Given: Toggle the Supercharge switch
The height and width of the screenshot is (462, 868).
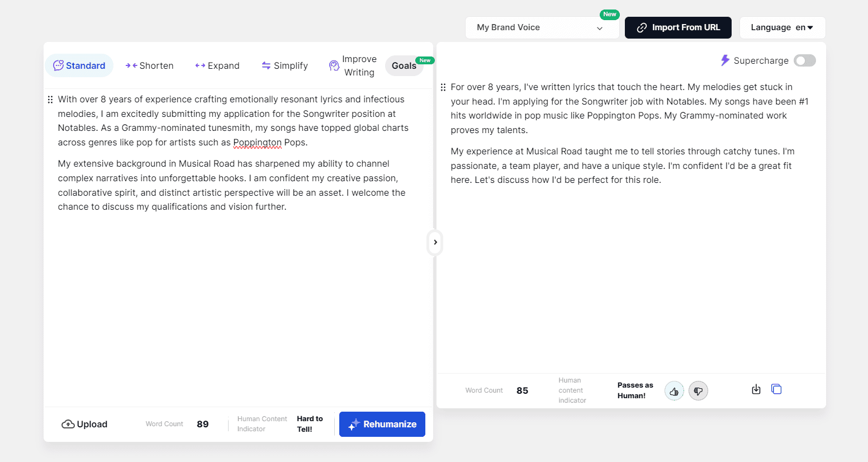Looking at the screenshot, I should 805,60.
